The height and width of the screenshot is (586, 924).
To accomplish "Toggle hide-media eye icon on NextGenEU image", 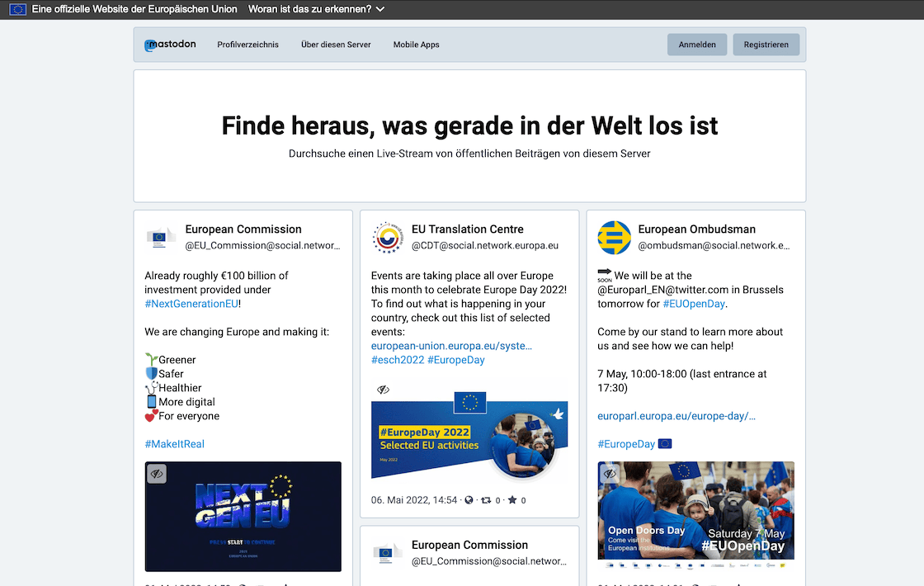I will coord(157,474).
